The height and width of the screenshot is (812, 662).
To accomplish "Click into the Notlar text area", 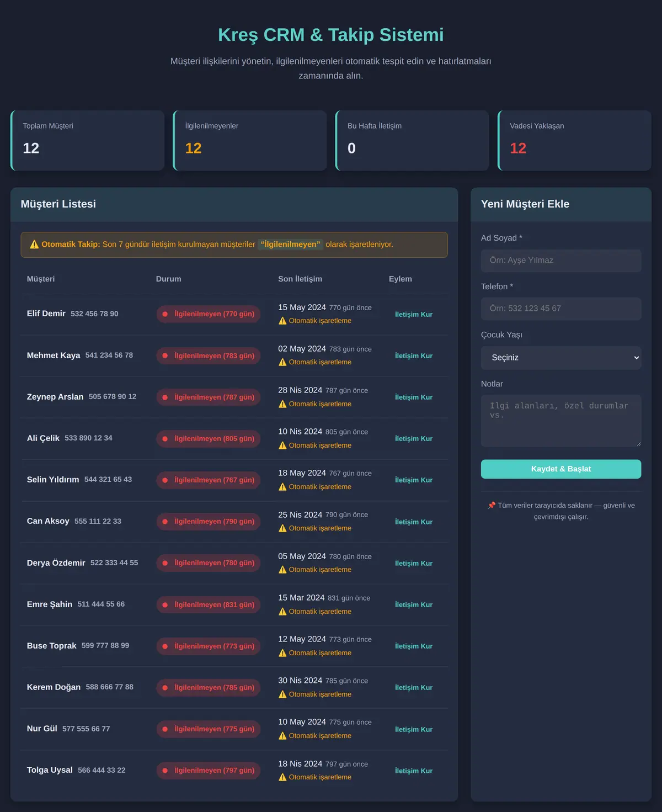I will tap(561, 421).
